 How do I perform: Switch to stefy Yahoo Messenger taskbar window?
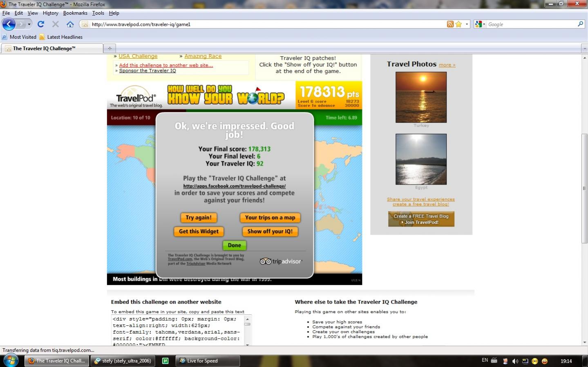tap(123, 361)
